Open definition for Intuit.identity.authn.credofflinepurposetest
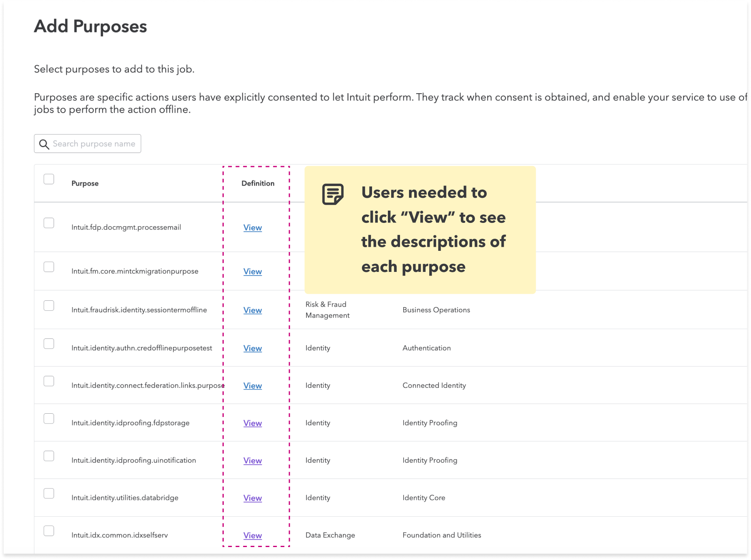This screenshot has height=560, width=751. 252,348
